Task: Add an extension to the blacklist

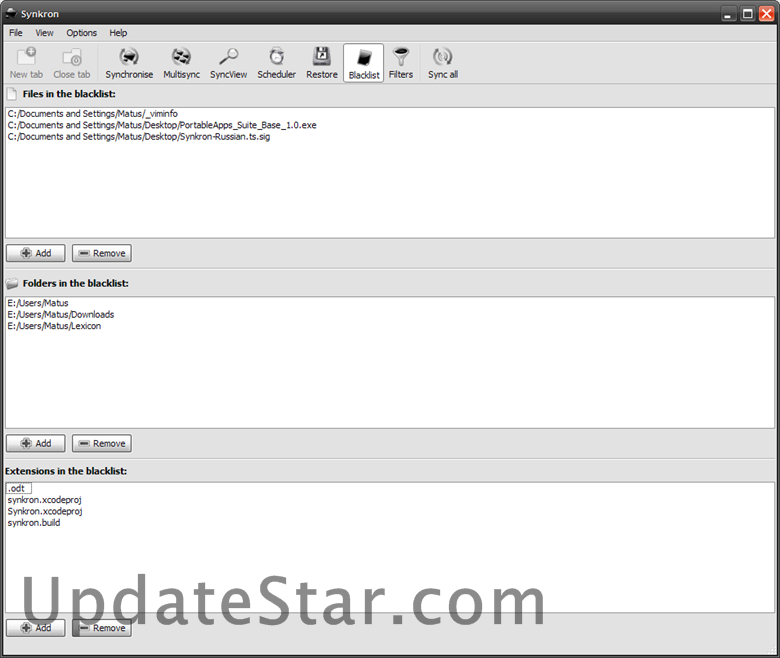Action: pyautogui.click(x=35, y=628)
